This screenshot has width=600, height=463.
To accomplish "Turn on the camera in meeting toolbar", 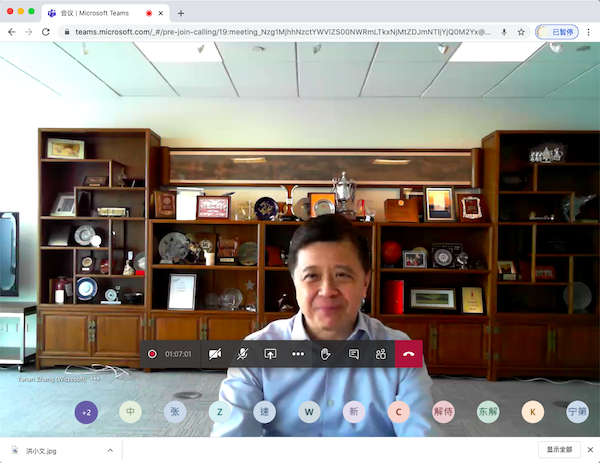I will (215, 354).
